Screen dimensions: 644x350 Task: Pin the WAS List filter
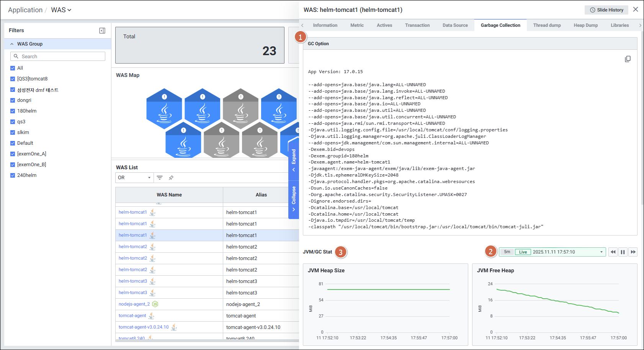pyautogui.click(x=171, y=178)
